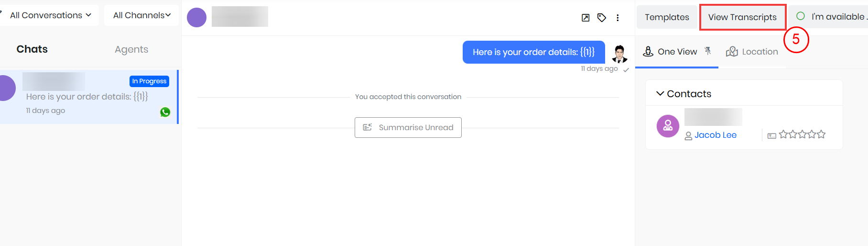Image resolution: width=868 pixels, height=246 pixels.
Task: Open the All Channels dropdown
Action: (141, 15)
